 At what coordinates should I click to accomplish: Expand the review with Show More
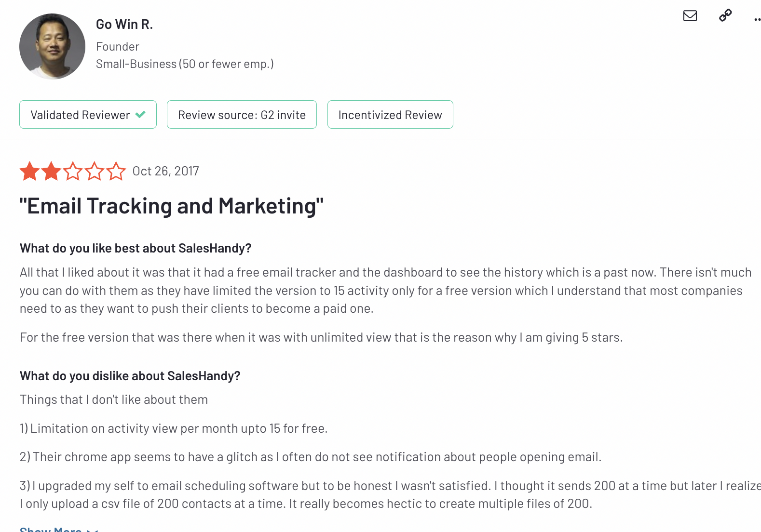click(51, 530)
